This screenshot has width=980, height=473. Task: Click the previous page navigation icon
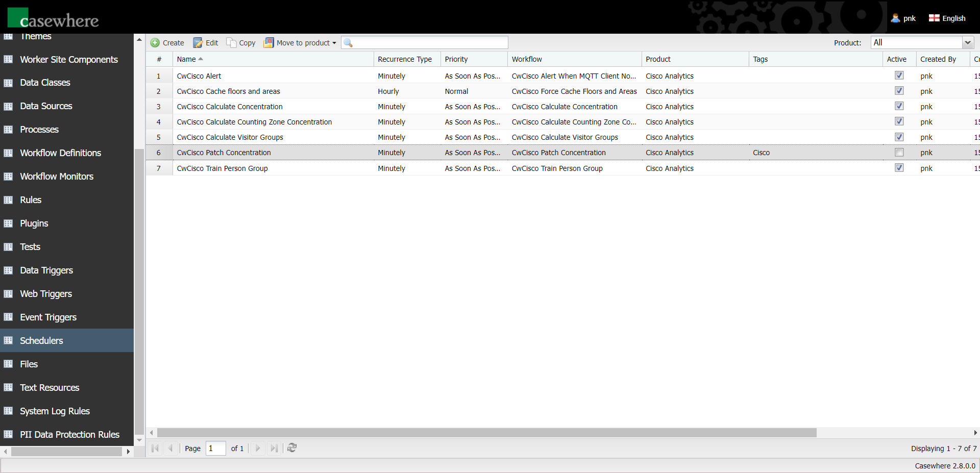point(170,448)
